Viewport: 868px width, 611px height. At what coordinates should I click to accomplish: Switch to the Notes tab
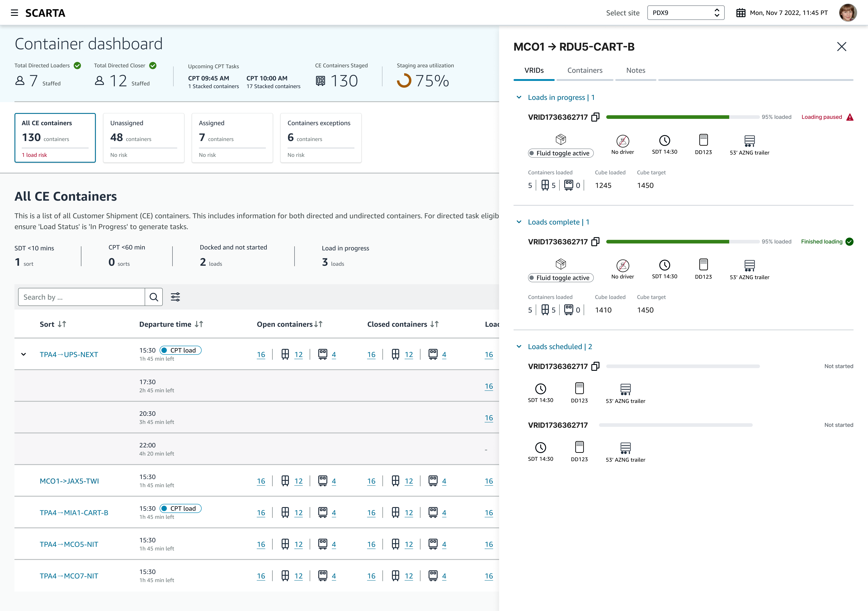pos(635,70)
